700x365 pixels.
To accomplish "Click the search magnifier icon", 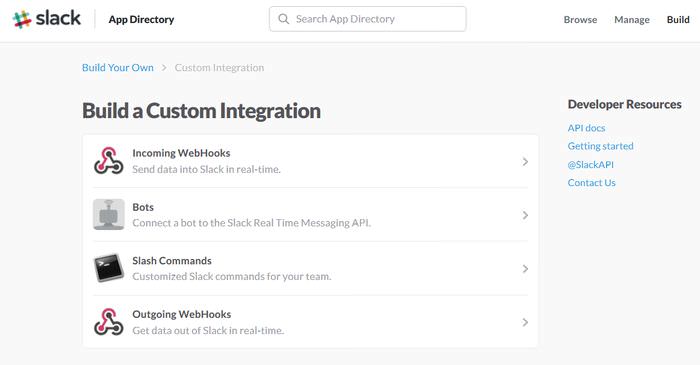I will (283, 19).
